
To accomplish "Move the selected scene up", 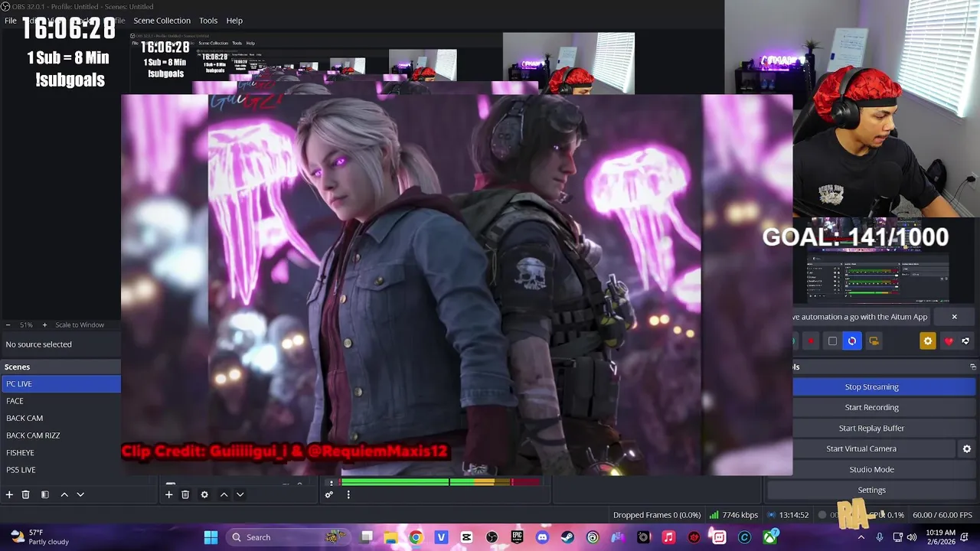I will click(64, 495).
